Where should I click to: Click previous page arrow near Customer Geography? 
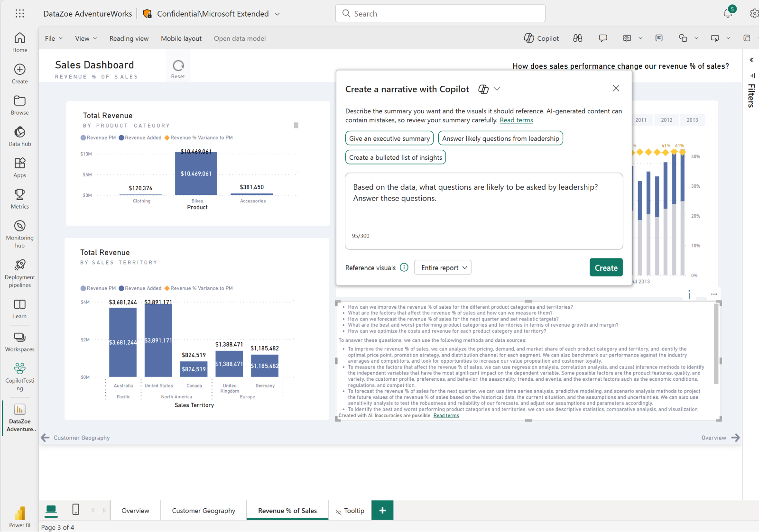tap(46, 438)
